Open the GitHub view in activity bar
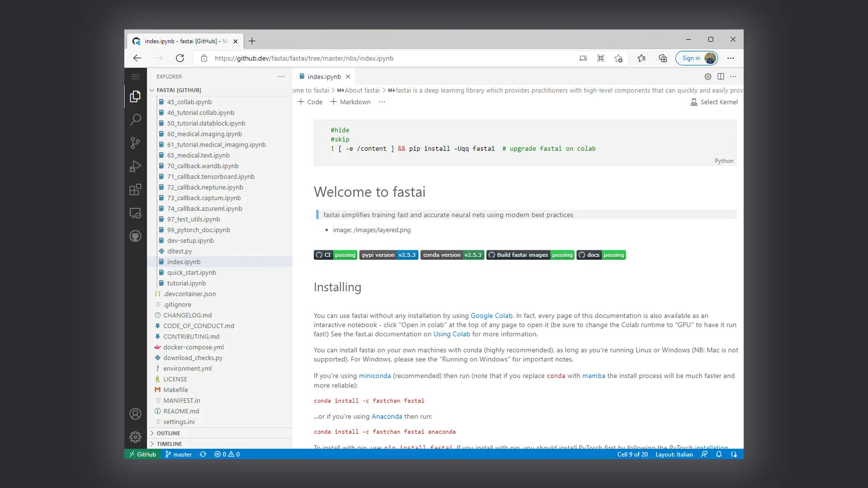Viewport: 868px width, 488px height. coord(135,236)
